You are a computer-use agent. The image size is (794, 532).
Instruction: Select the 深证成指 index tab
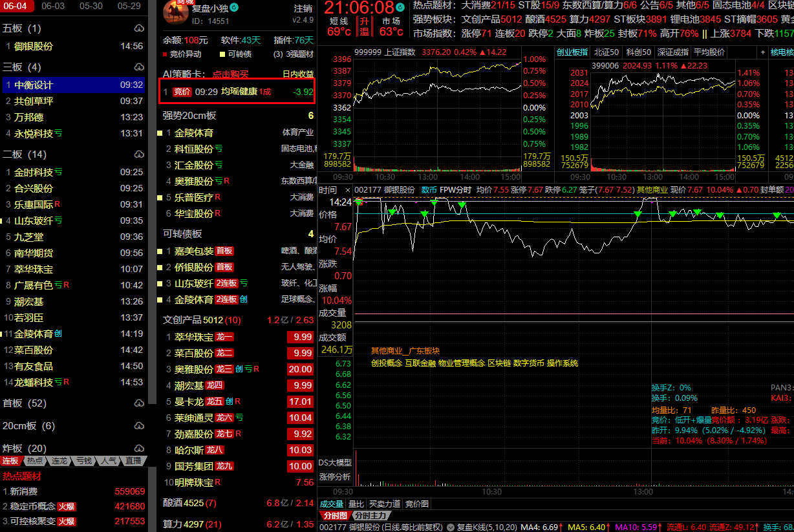click(x=672, y=52)
